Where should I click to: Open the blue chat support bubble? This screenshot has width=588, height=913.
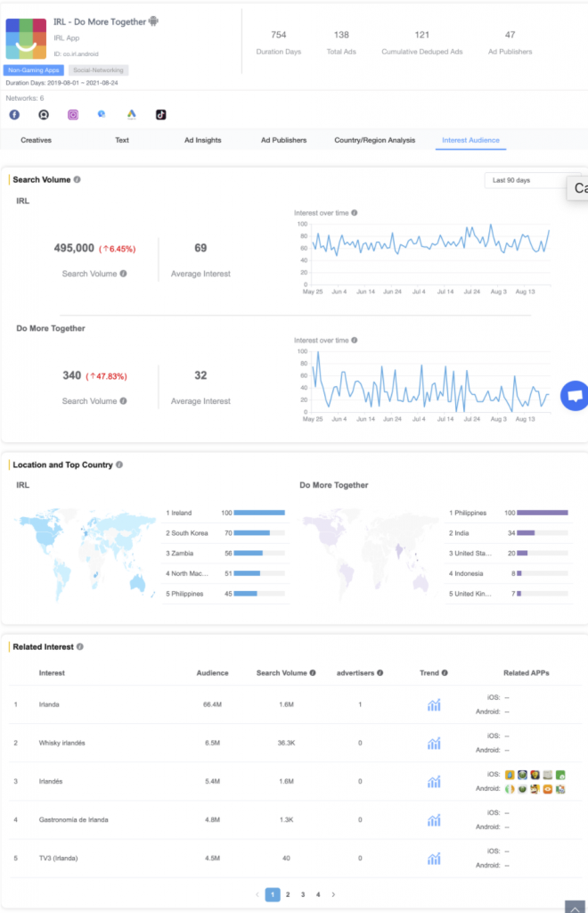[574, 396]
